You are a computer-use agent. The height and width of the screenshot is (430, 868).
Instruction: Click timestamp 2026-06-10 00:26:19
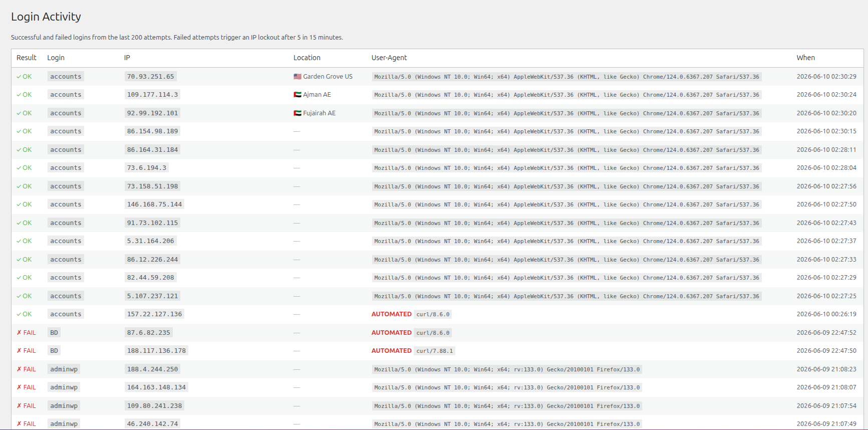(x=826, y=314)
